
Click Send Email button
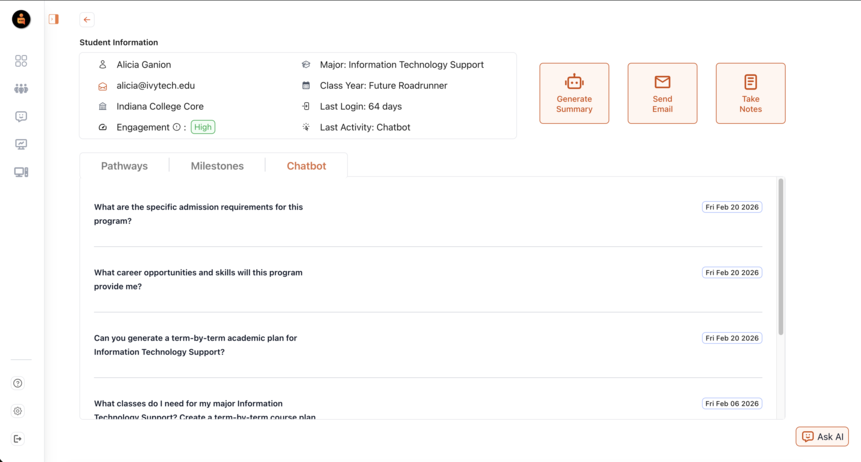tap(662, 93)
